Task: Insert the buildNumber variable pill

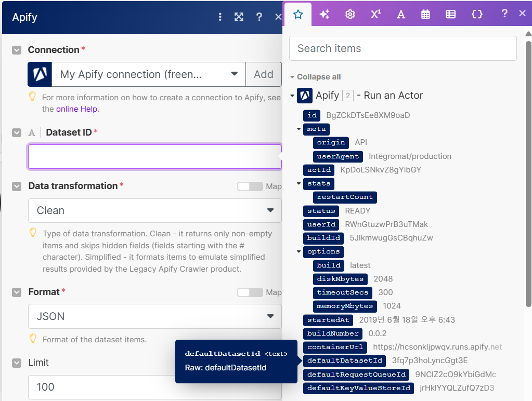Action: [333, 334]
